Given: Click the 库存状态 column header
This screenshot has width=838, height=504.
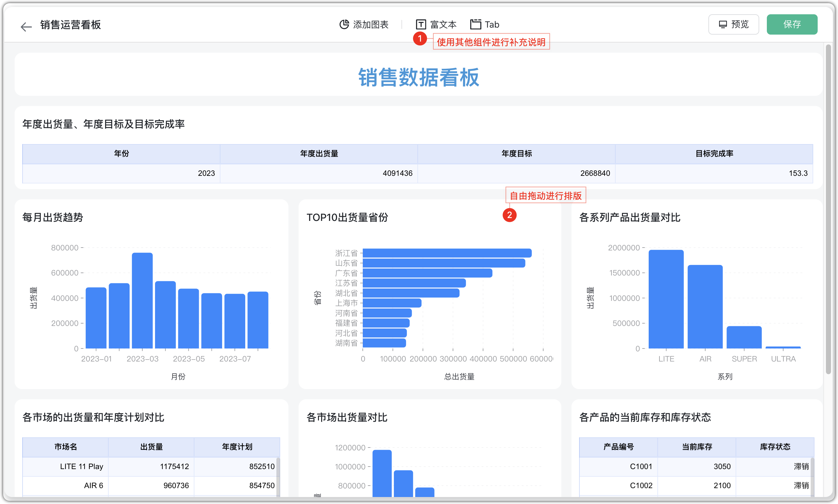Looking at the screenshot, I should coord(775,447).
